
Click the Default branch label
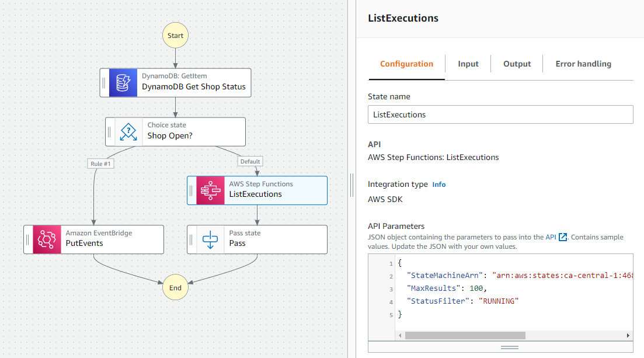250,162
